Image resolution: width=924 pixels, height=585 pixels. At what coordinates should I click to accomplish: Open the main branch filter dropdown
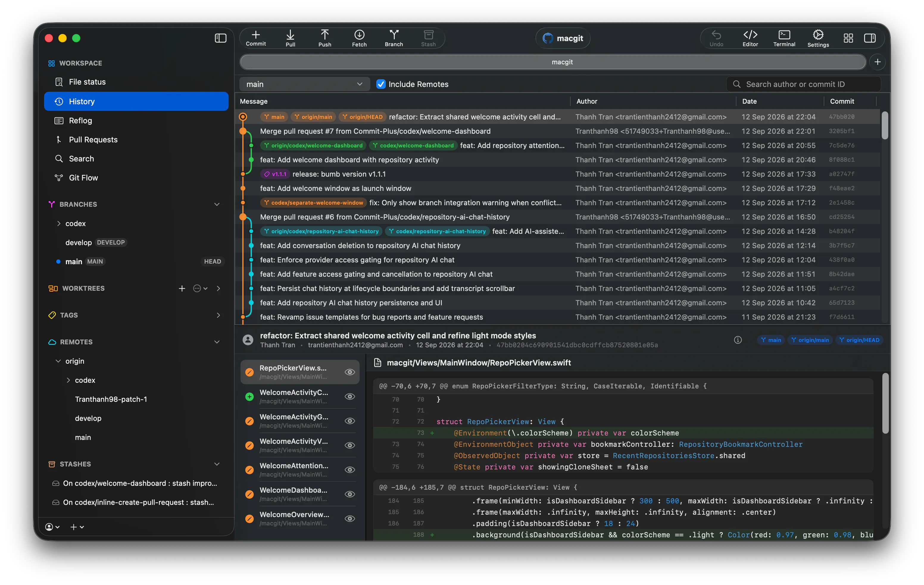305,84
